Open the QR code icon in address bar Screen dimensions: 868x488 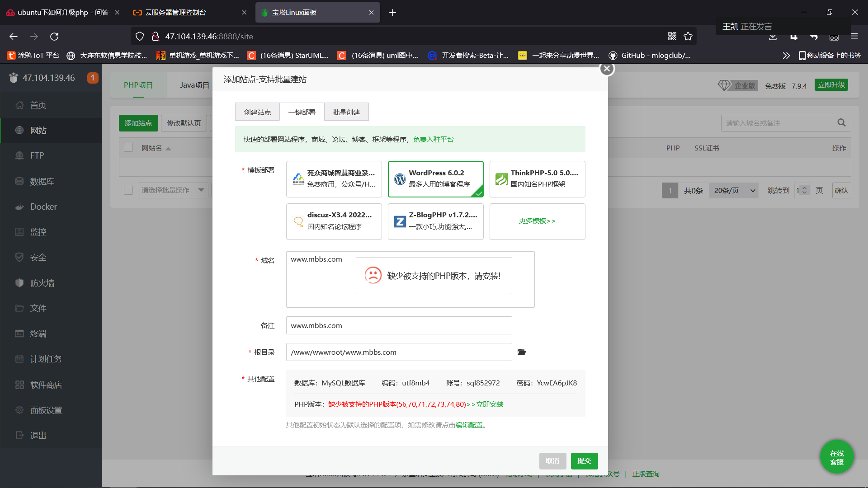(x=672, y=37)
